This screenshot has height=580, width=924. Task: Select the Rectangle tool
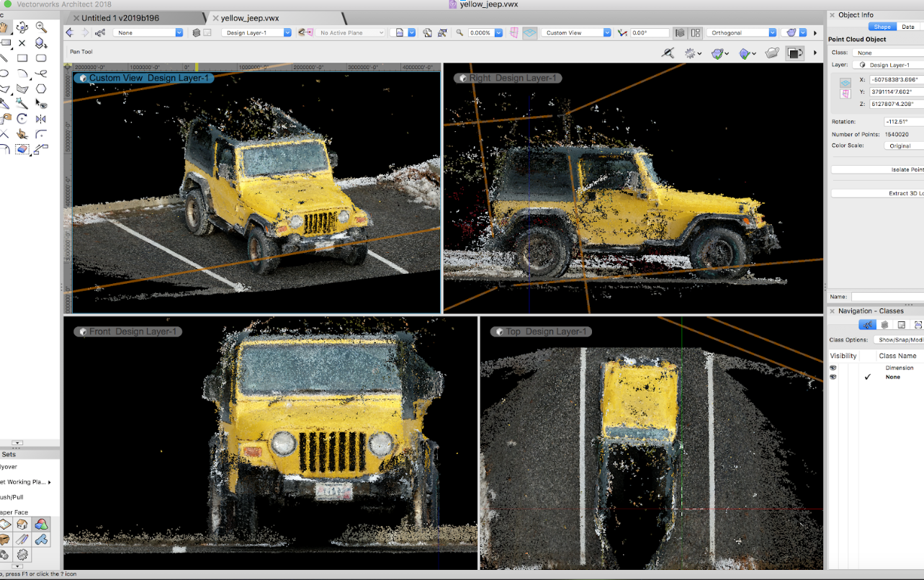click(22, 58)
